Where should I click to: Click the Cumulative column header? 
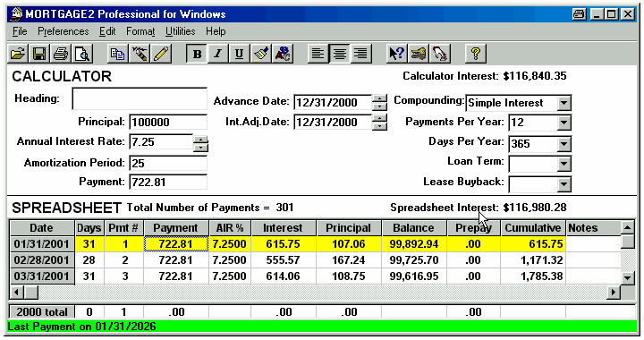(x=533, y=228)
